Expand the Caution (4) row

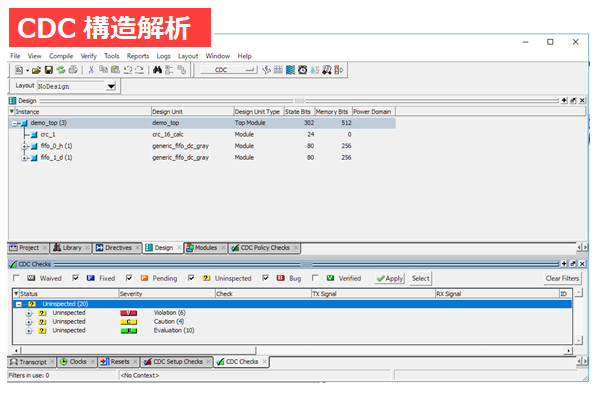(x=29, y=322)
